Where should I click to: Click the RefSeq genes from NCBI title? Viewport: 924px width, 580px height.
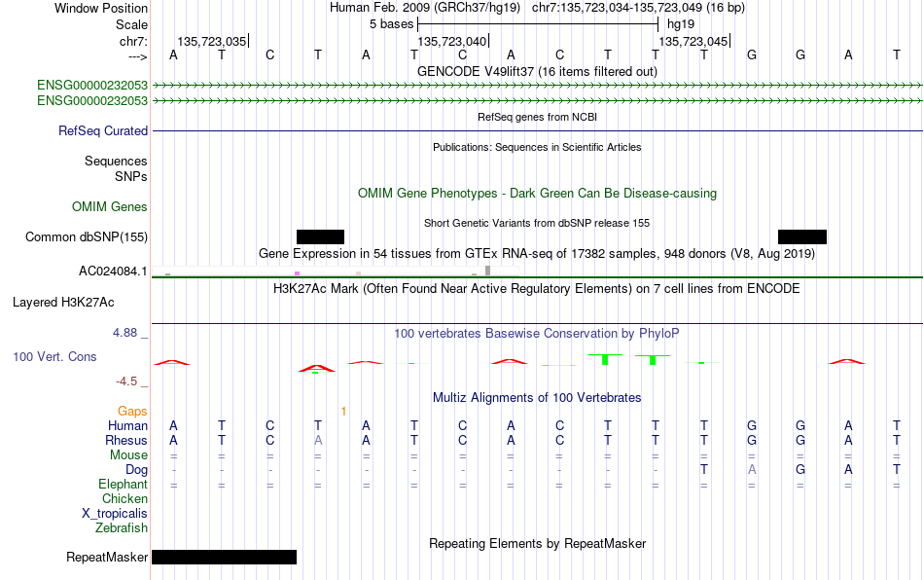pyautogui.click(x=537, y=117)
